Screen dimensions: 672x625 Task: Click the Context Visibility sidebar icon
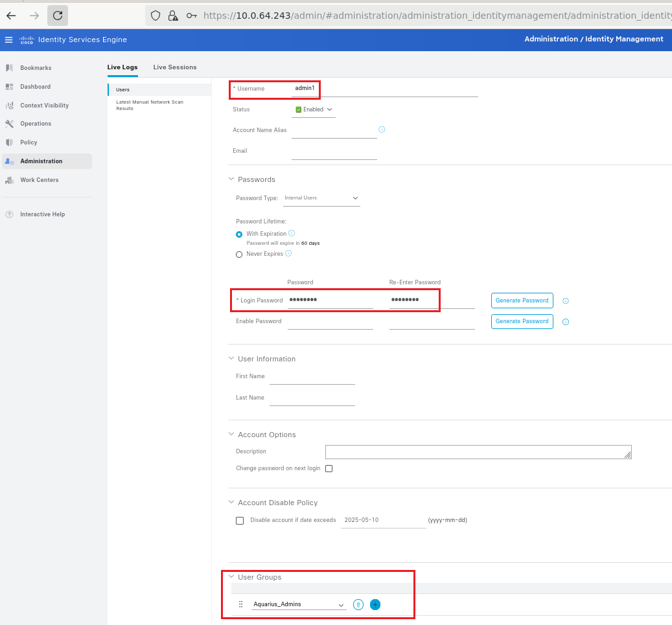(10, 106)
